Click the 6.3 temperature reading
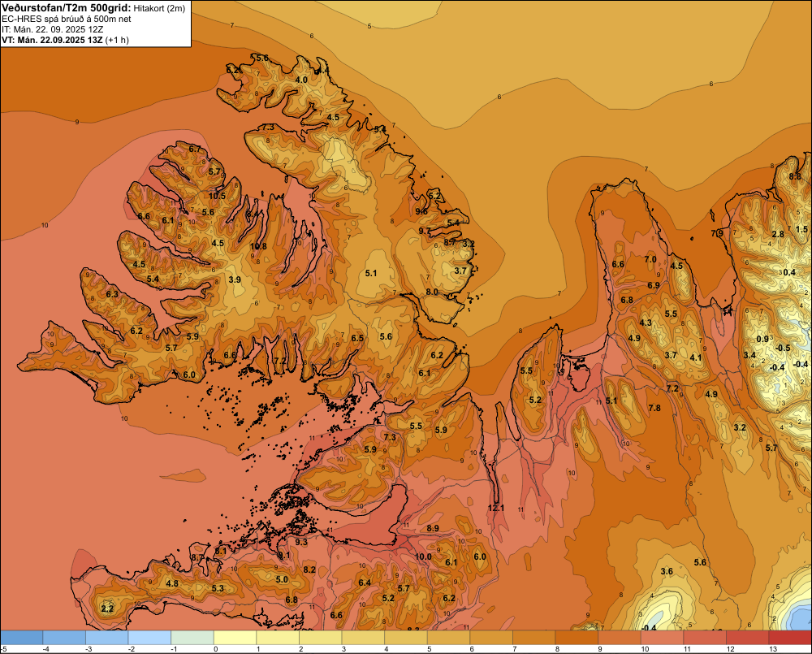The height and width of the screenshot is (654, 812). 112,294
